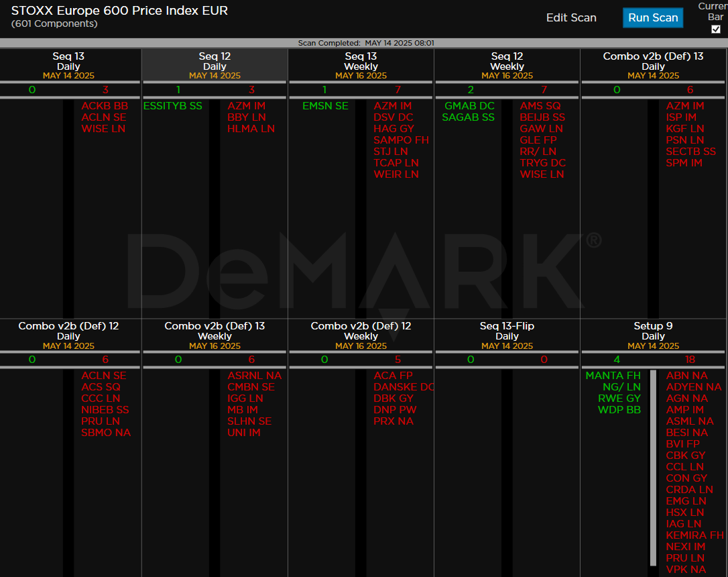Open RR/ LN ticker
This screenshot has height=577, width=728.
point(538,152)
